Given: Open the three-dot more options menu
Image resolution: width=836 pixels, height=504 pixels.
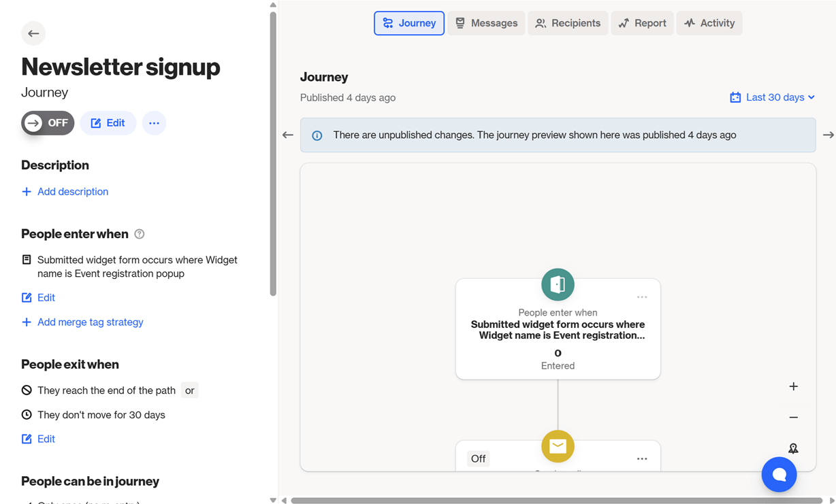Looking at the screenshot, I should click(x=154, y=123).
